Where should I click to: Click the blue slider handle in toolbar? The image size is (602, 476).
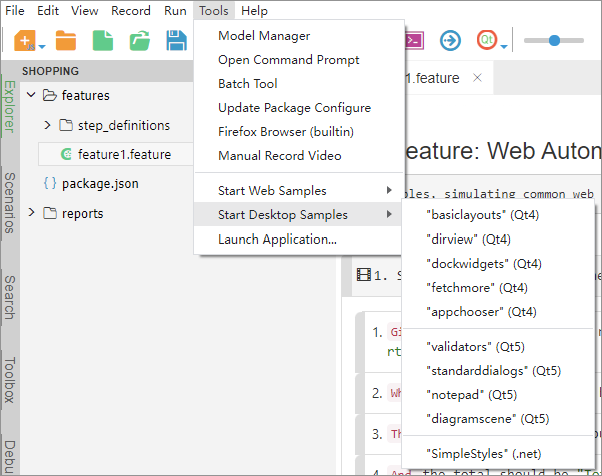[x=554, y=40]
